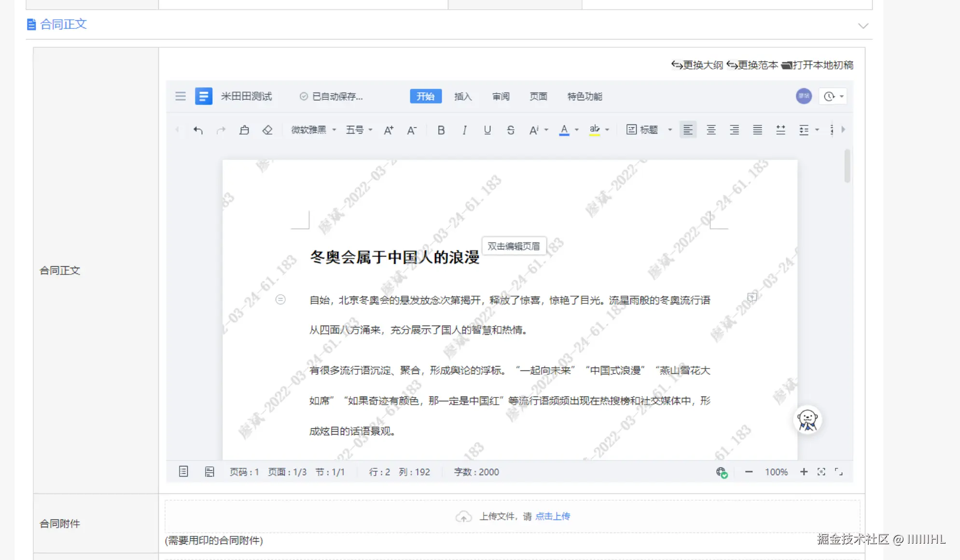960x560 pixels.
Task: Click the eraser clear formatting icon
Action: 267,130
